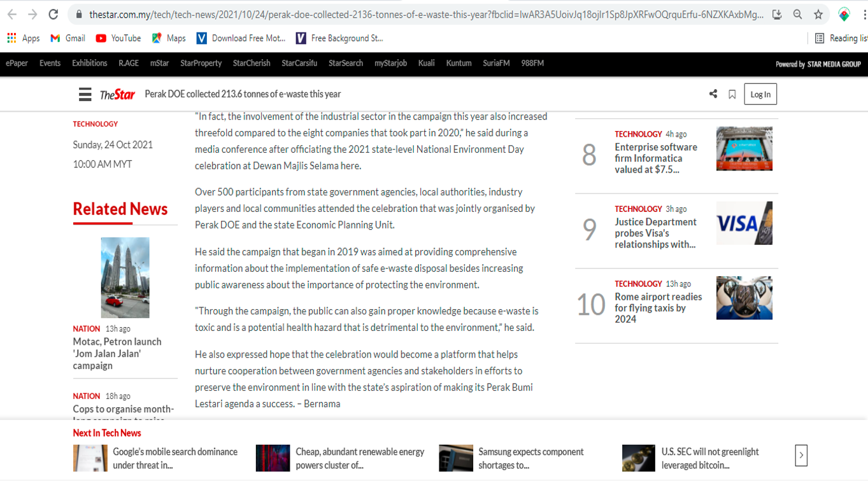Open Free Background St... bookmark
The image size is (868, 488).
coord(339,38)
